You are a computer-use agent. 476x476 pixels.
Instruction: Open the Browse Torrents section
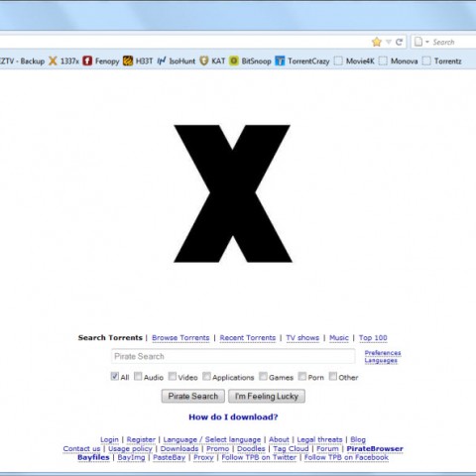point(180,338)
